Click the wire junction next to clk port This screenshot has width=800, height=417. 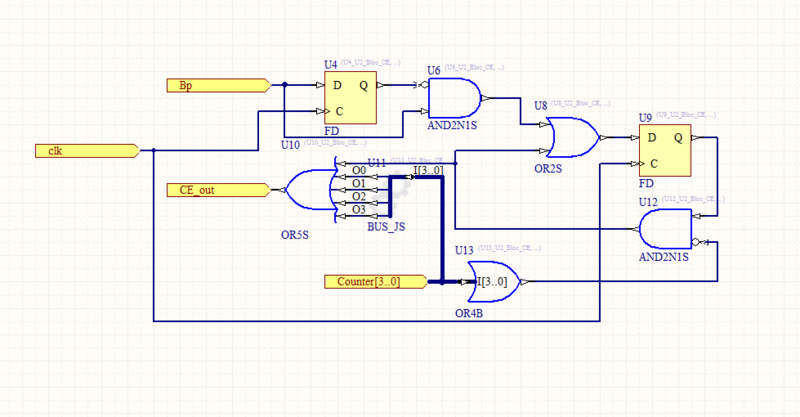pyautogui.click(x=153, y=151)
